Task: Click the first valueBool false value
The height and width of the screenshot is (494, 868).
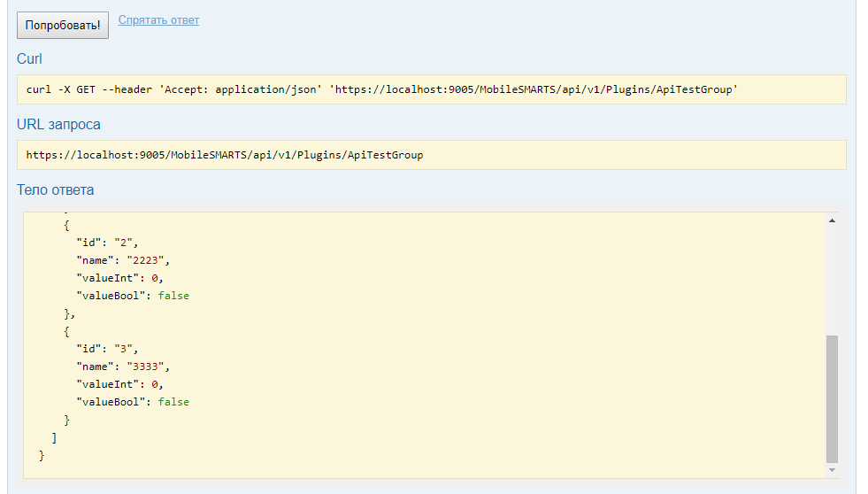Action: tap(173, 296)
